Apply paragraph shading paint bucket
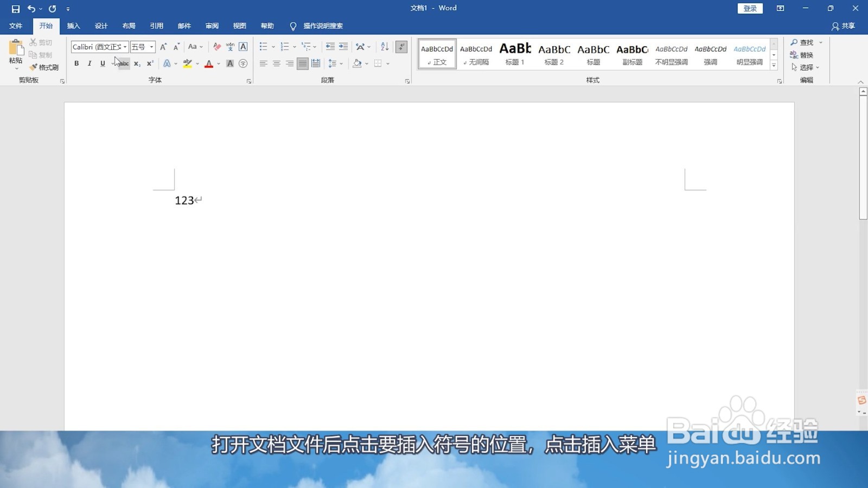 point(356,63)
